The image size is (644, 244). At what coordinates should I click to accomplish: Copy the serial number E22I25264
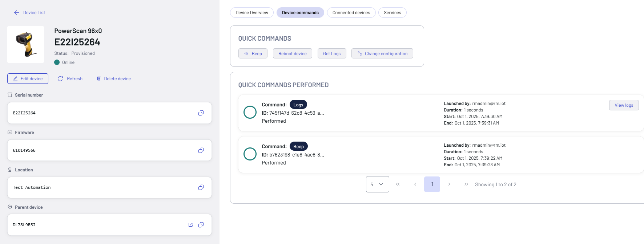[x=201, y=113]
